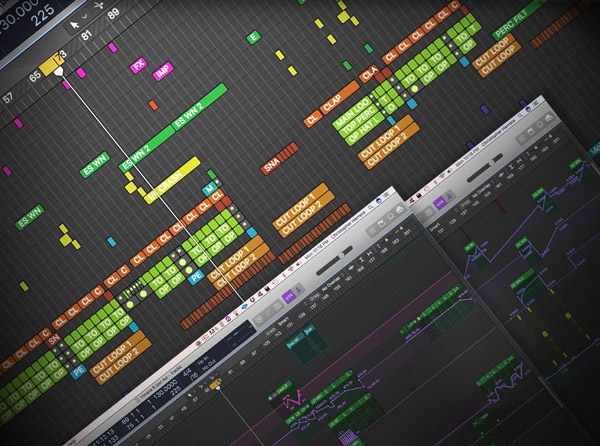This screenshot has width=600, height=446.
Task: Open Drag 'No Overlap' menu in middle window
Action: tap(331, 284)
